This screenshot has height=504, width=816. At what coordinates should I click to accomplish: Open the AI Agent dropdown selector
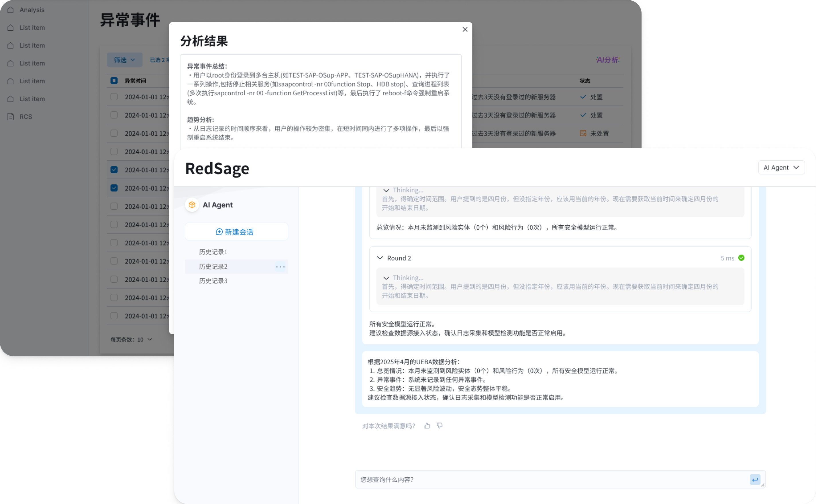coord(781,167)
